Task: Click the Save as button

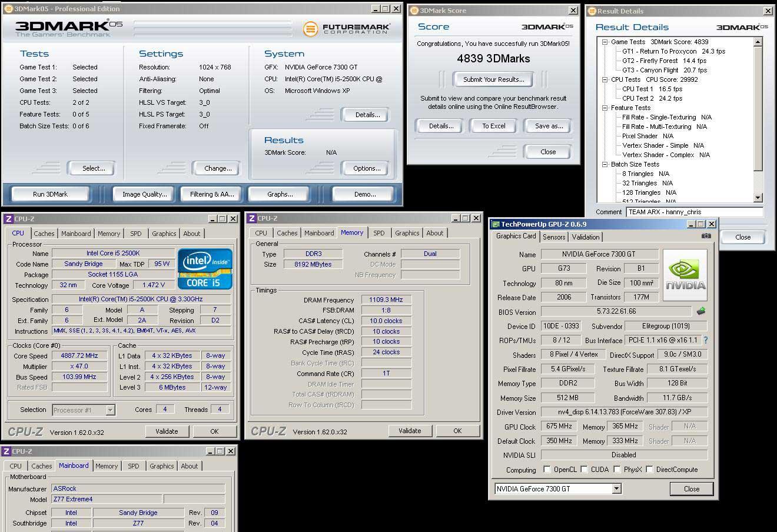Action: (549, 126)
